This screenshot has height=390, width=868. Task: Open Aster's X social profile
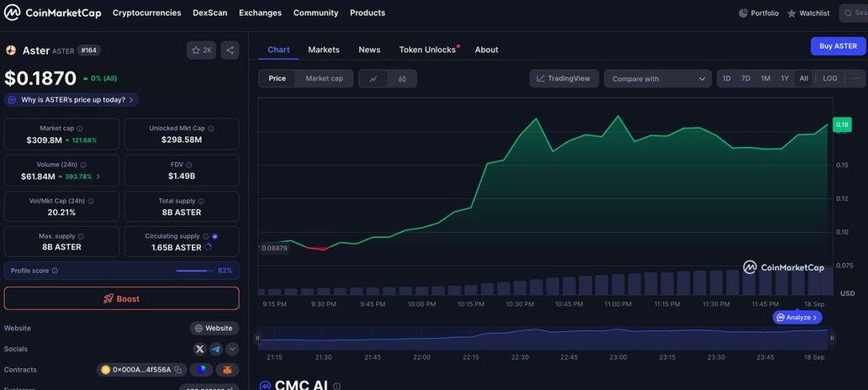tap(200, 349)
